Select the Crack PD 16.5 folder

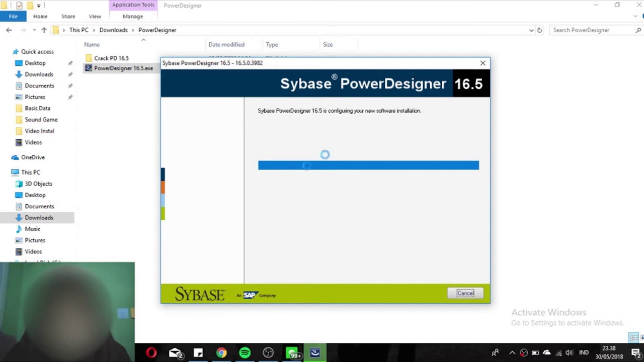click(x=111, y=58)
